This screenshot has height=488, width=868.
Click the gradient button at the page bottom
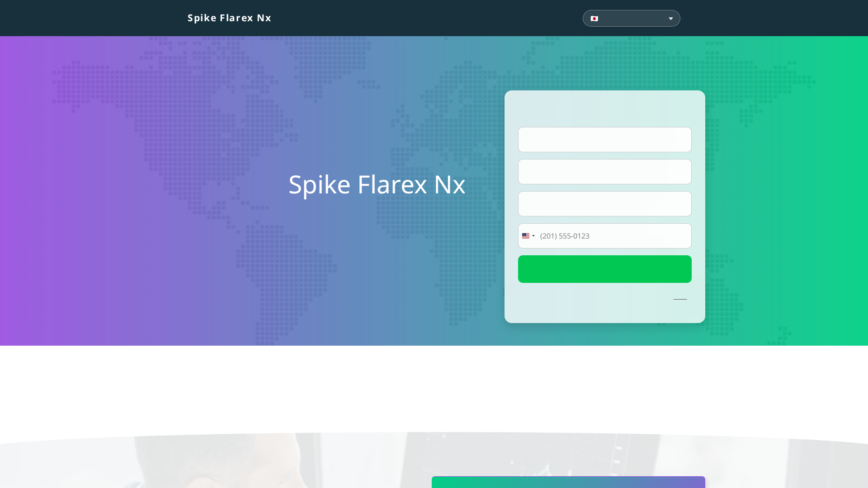tap(568, 483)
